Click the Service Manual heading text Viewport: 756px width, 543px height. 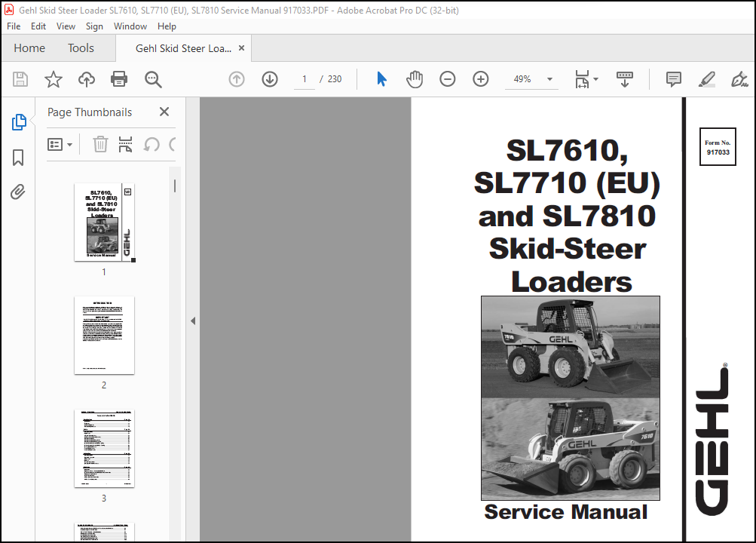point(566,512)
